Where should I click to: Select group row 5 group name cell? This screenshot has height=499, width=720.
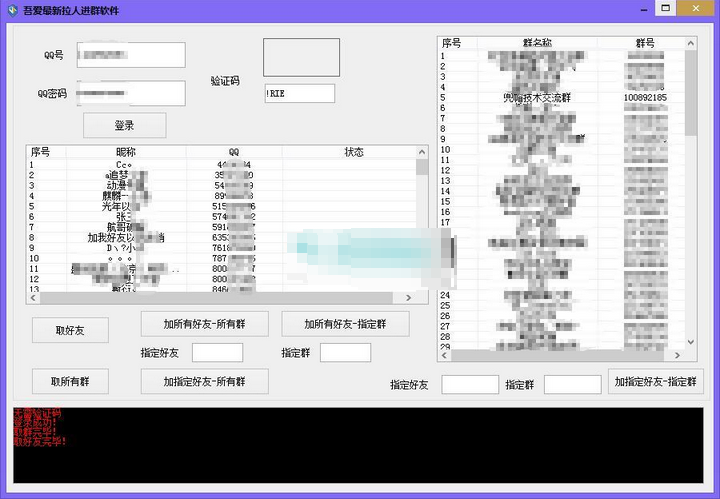click(537, 97)
